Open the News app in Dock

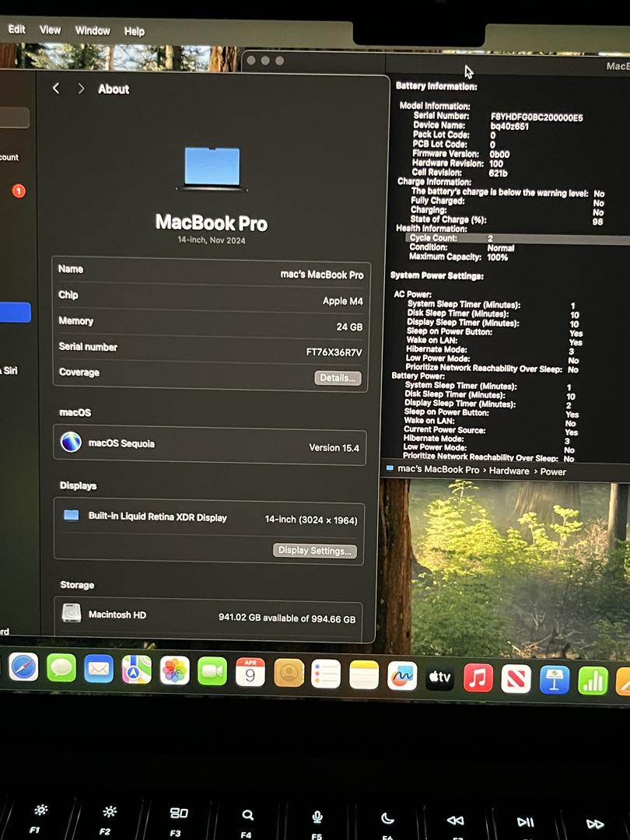point(516,679)
